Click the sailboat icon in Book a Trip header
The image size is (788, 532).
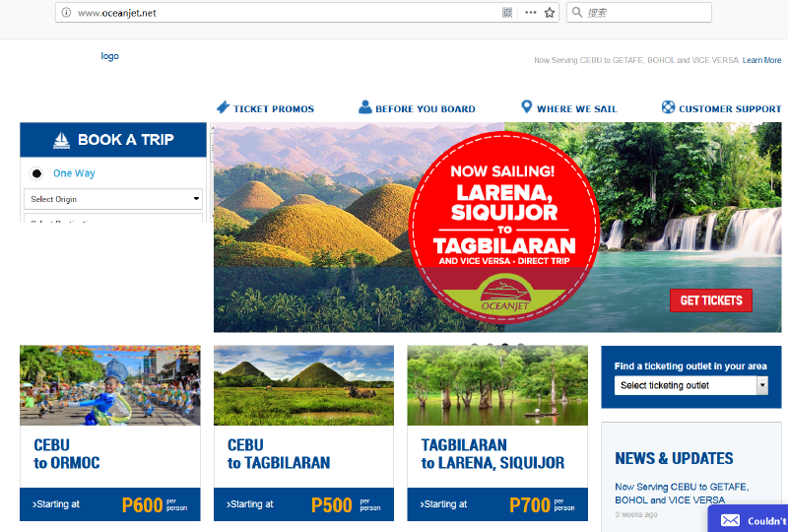61,140
